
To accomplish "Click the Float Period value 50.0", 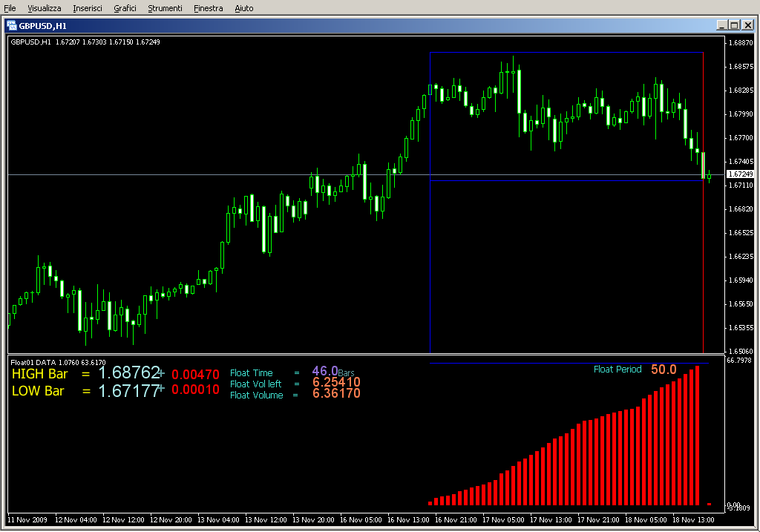I will point(664,370).
